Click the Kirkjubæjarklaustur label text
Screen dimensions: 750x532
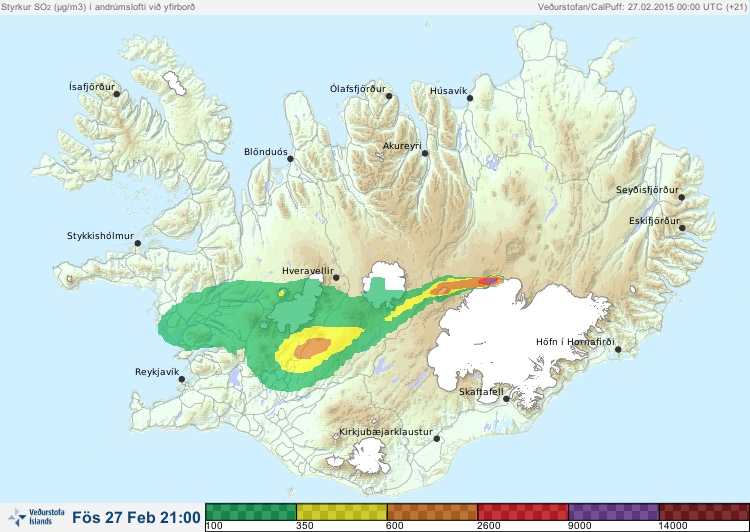(x=386, y=432)
